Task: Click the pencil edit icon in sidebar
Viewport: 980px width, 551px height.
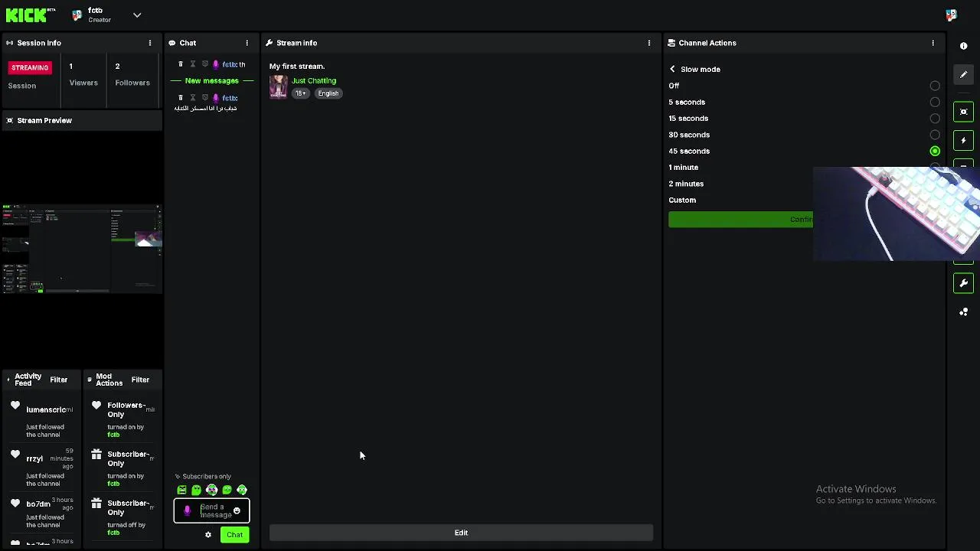Action: 963,74
